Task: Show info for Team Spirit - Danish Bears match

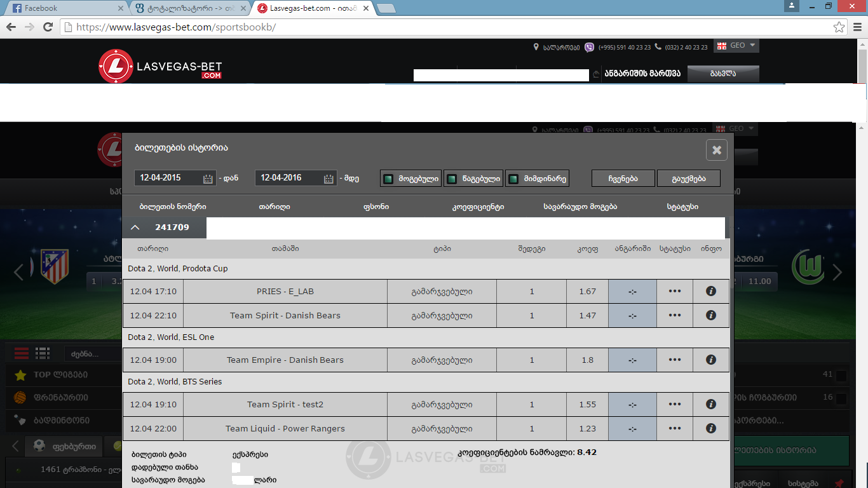Action: pyautogui.click(x=711, y=315)
